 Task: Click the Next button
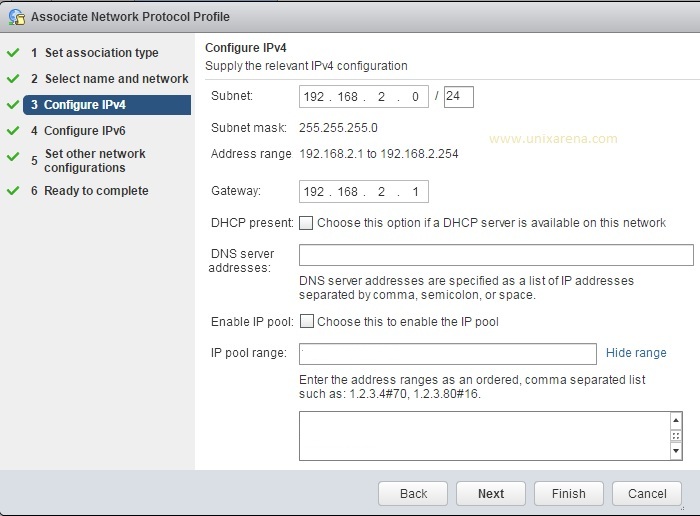[491, 493]
